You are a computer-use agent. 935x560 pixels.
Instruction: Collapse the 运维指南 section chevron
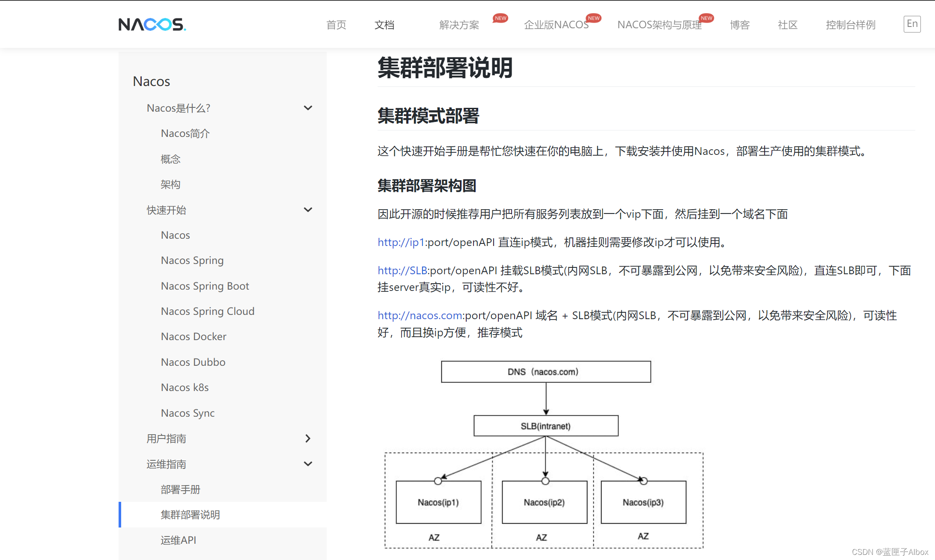(308, 464)
